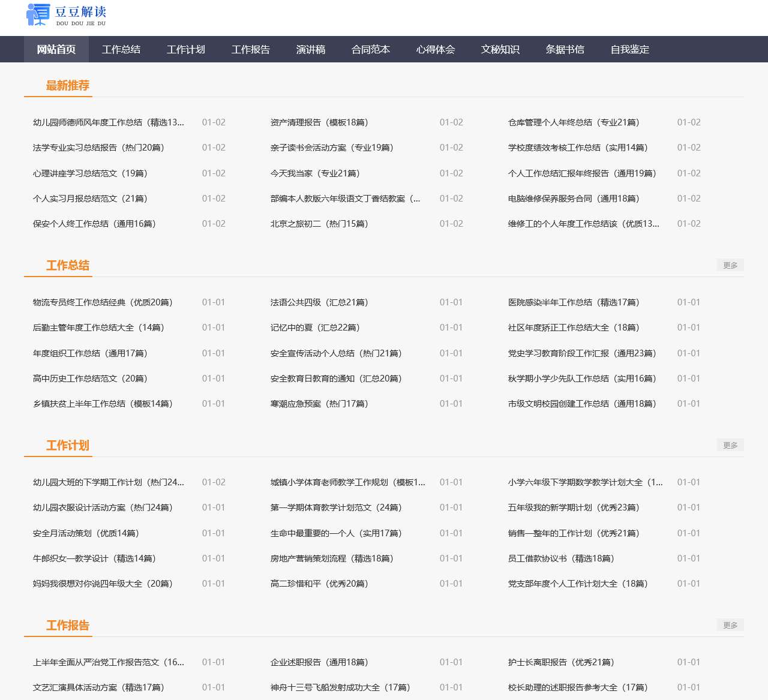Screen dimensions: 768x700
Task: Open the 工作报告 navigation tab
Action: [x=250, y=49]
